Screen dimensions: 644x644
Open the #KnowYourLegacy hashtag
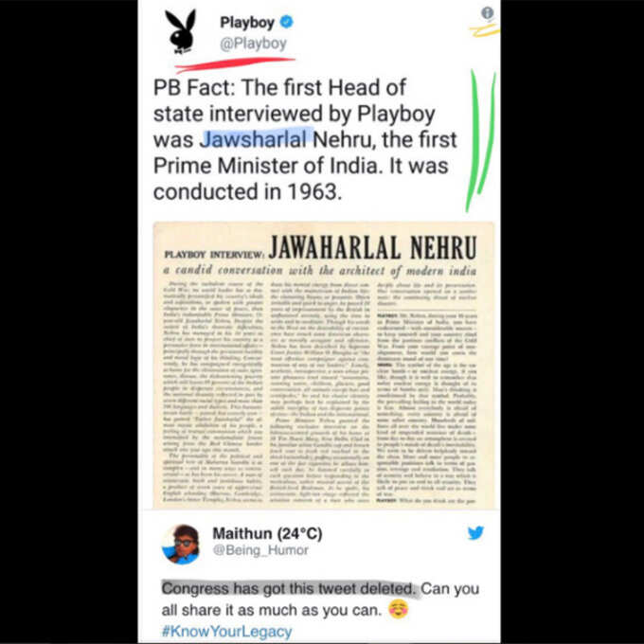[x=226, y=631]
